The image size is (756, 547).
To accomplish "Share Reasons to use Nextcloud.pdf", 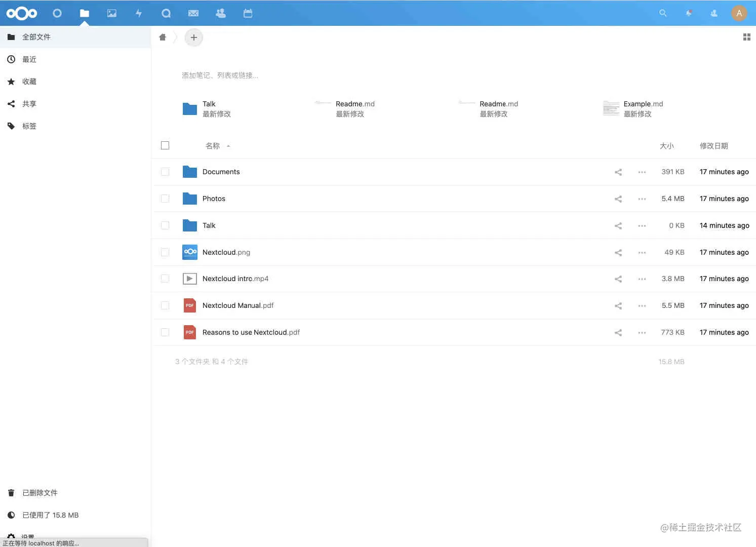I will click(x=618, y=333).
